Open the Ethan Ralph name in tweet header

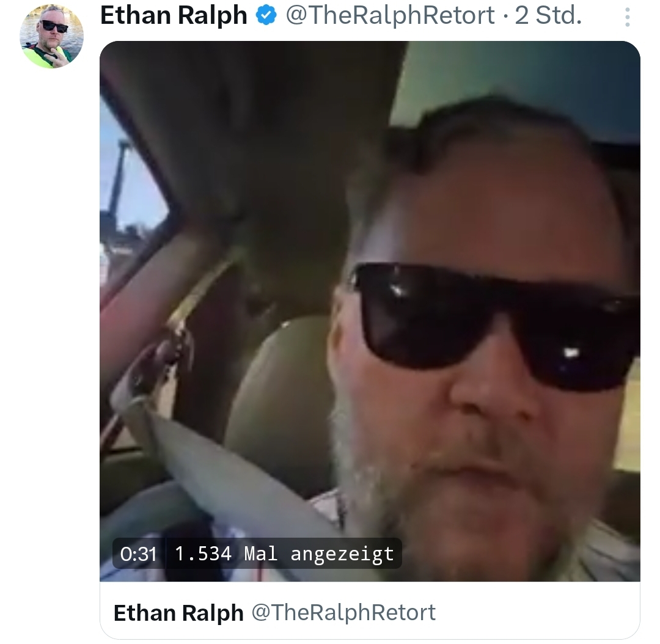point(174,15)
